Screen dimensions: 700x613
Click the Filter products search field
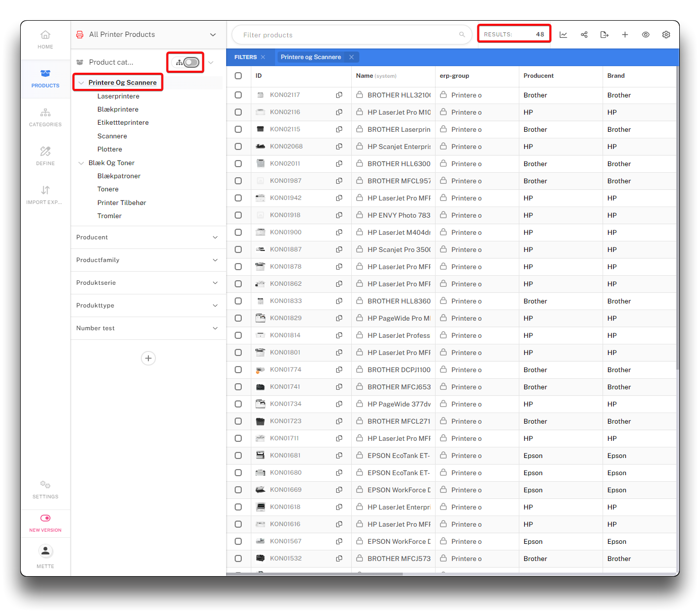pos(348,35)
